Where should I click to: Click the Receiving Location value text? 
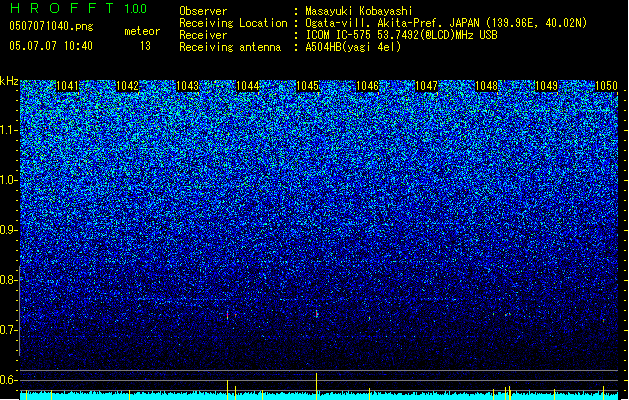point(446,23)
